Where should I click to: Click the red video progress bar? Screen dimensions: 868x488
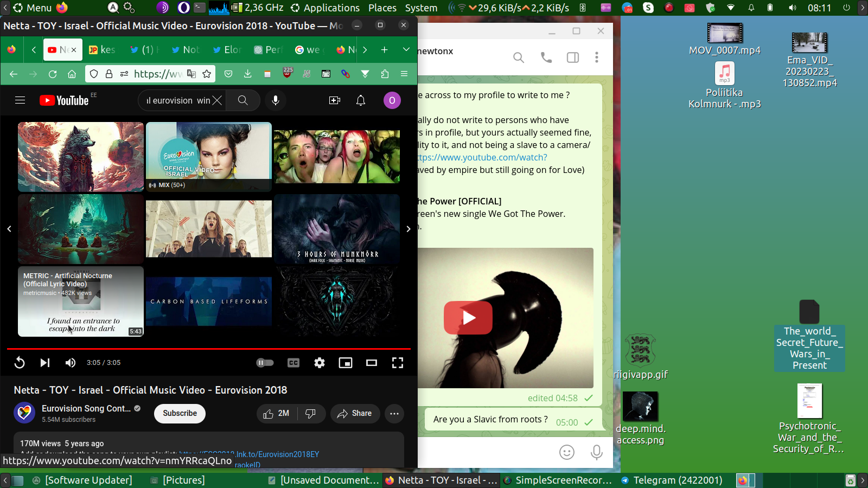[209, 349]
